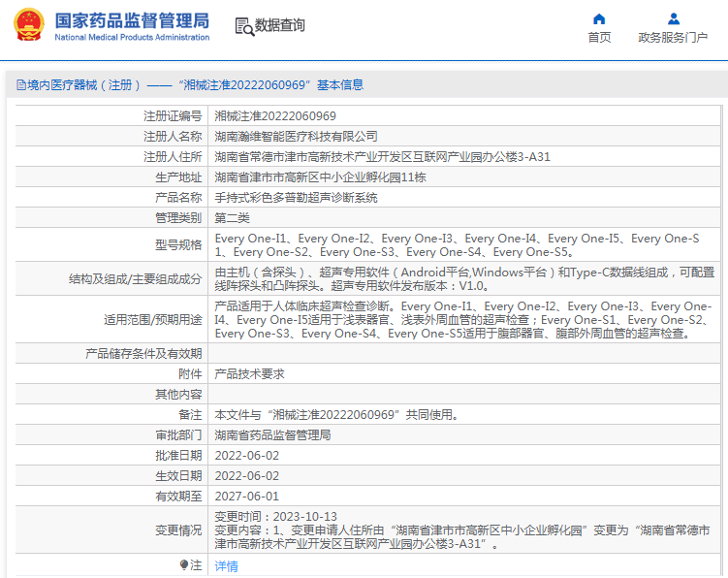Screen dimensions: 728x578
Task: Click the 有效期至 label
Action: (x=178, y=497)
